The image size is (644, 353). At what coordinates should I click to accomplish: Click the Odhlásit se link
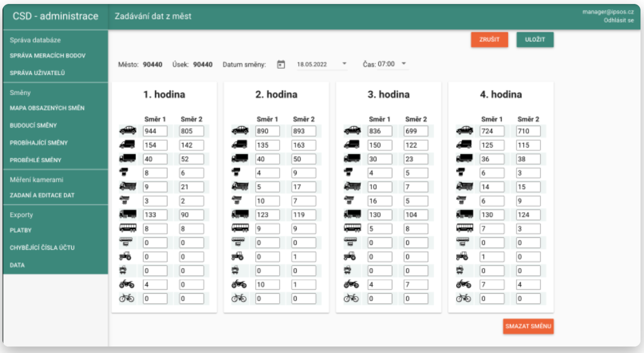click(x=619, y=20)
